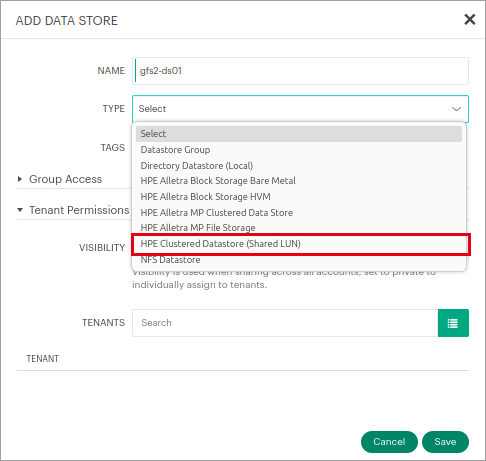Click the TAGS label
This screenshot has height=461, width=486.
click(113, 148)
